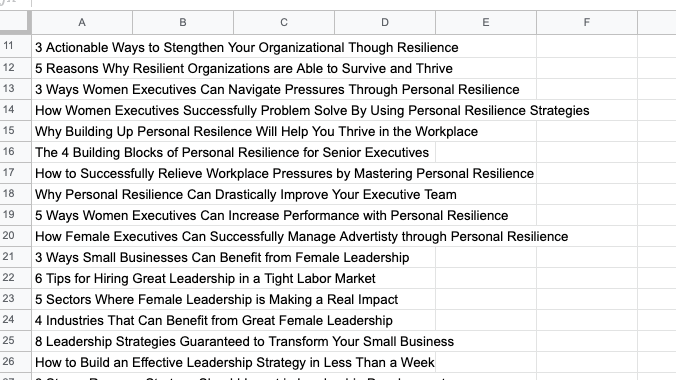676x380 pixels.
Task: Select '3 Ways Small Businesses Can Benefit' cell
Action: pos(82,257)
